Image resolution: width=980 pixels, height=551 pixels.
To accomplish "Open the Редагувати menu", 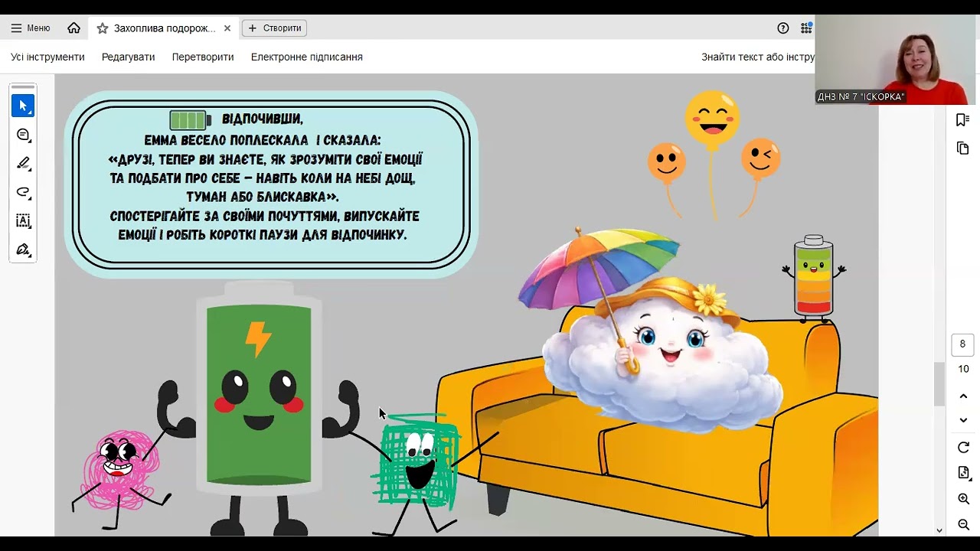I will 128,57.
